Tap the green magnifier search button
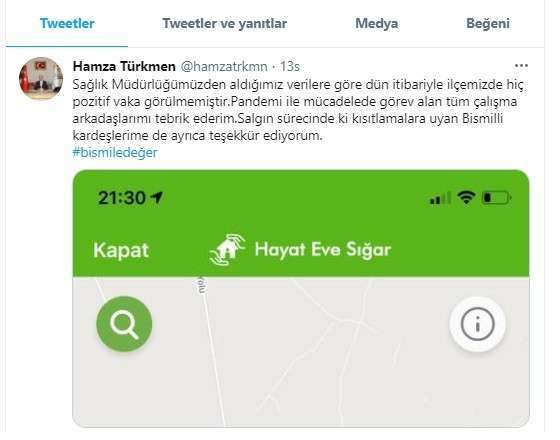Viewport: 560px width, 440px height. pyautogui.click(x=124, y=324)
